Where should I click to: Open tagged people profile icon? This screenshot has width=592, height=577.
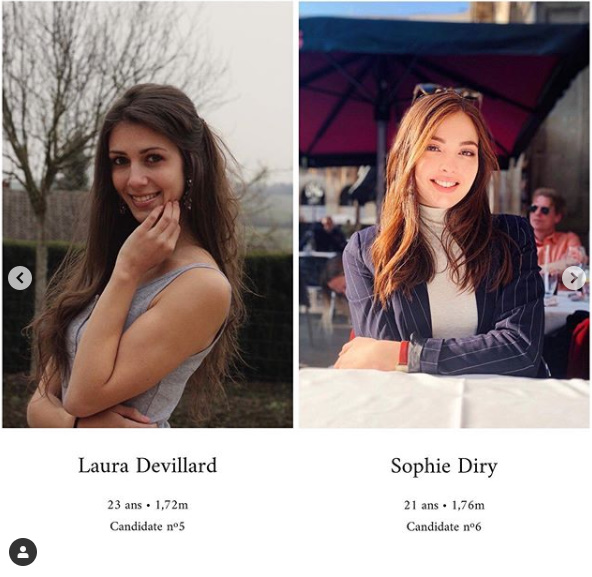pyautogui.click(x=23, y=552)
